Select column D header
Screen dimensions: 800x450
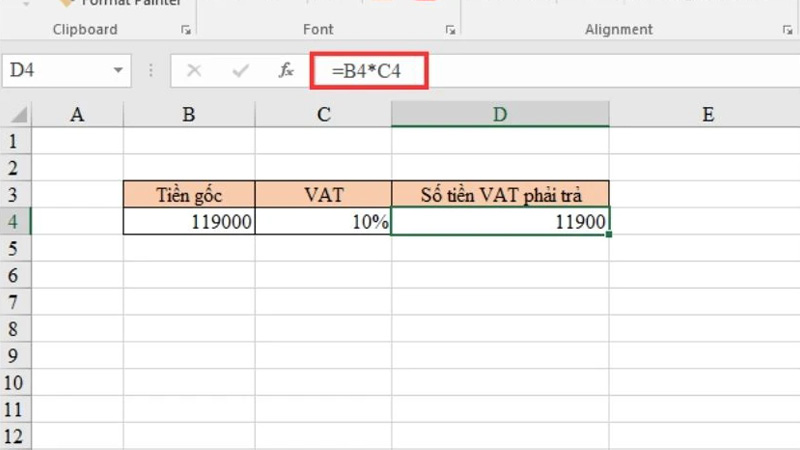500,114
